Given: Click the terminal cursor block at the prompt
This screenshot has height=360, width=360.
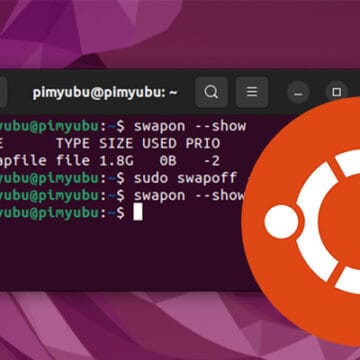Looking at the screenshot, I should coord(138,212).
